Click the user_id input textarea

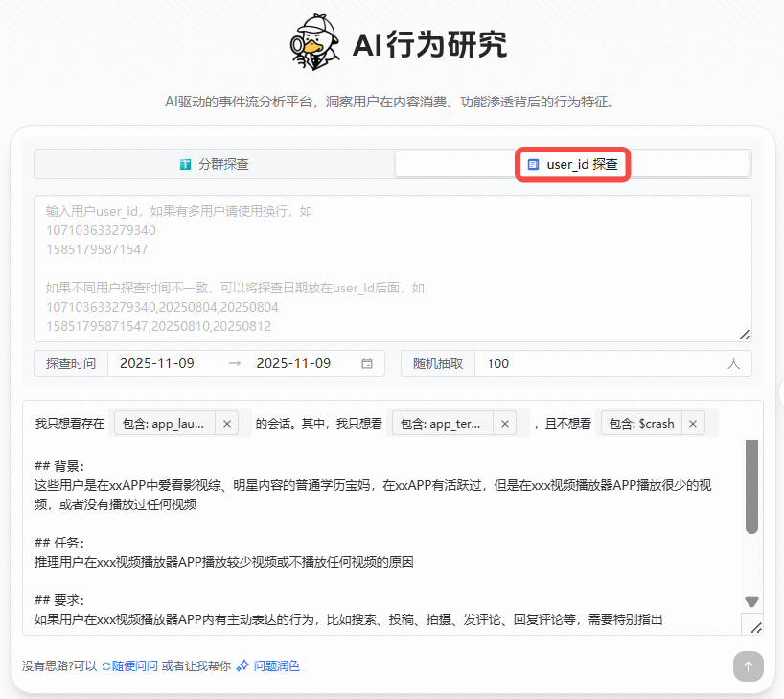(393, 268)
